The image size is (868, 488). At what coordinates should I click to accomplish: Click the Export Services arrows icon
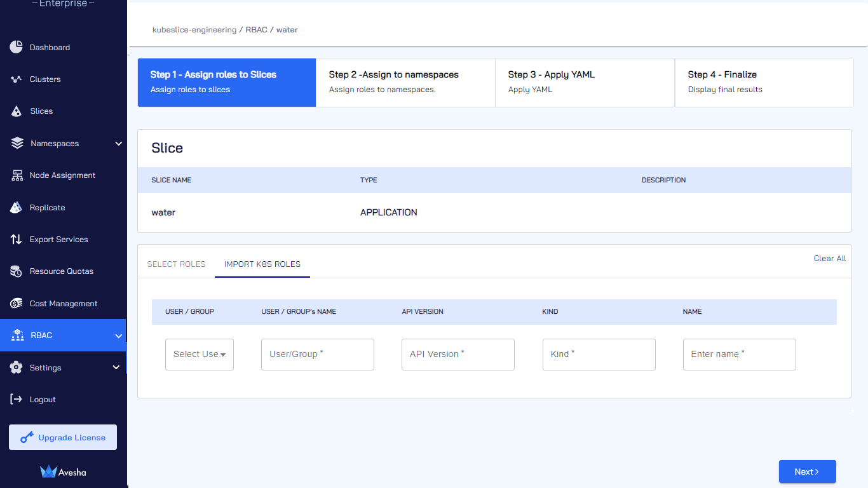point(17,240)
